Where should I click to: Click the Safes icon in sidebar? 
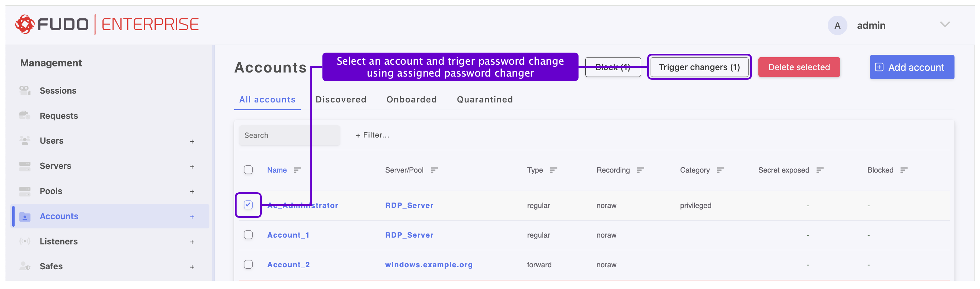[25, 266]
